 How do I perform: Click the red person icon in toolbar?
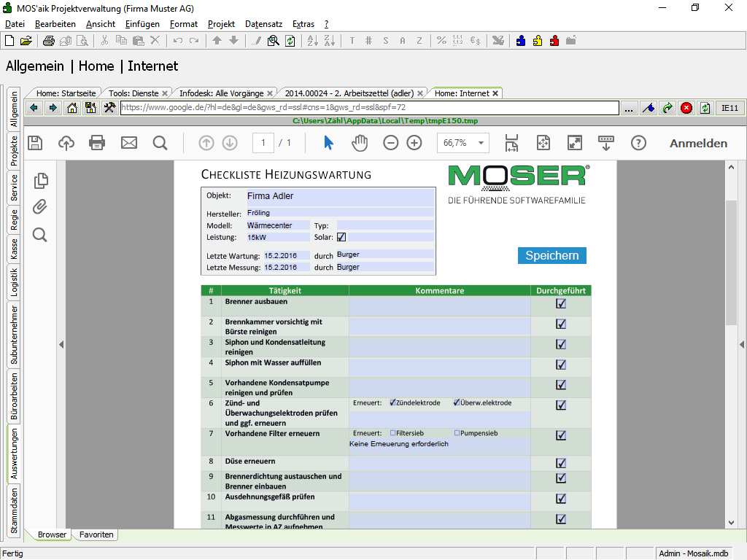click(x=554, y=41)
